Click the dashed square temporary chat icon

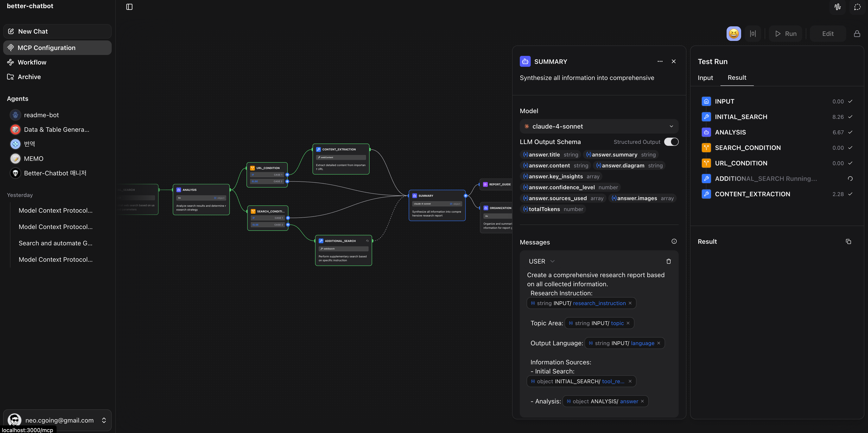coord(858,7)
